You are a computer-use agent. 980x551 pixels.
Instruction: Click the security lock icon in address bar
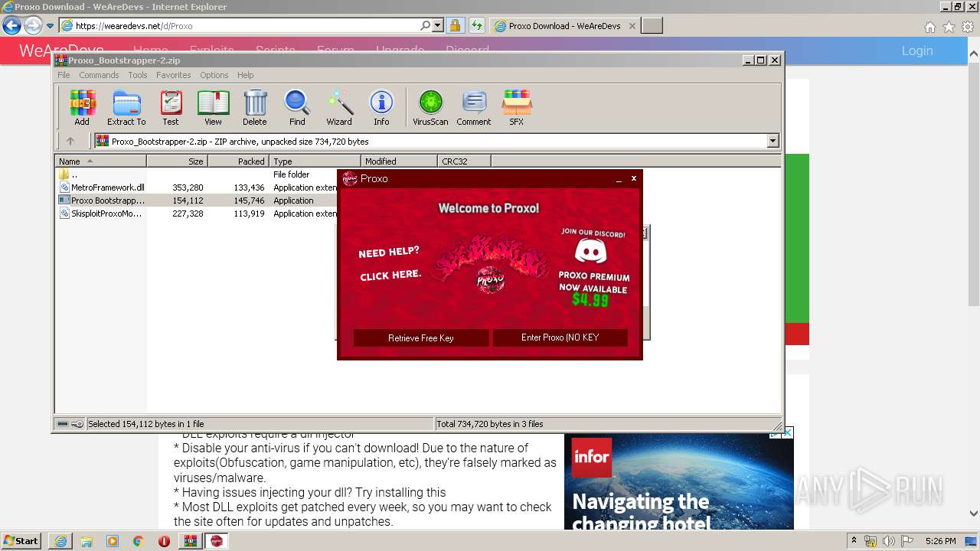455,25
